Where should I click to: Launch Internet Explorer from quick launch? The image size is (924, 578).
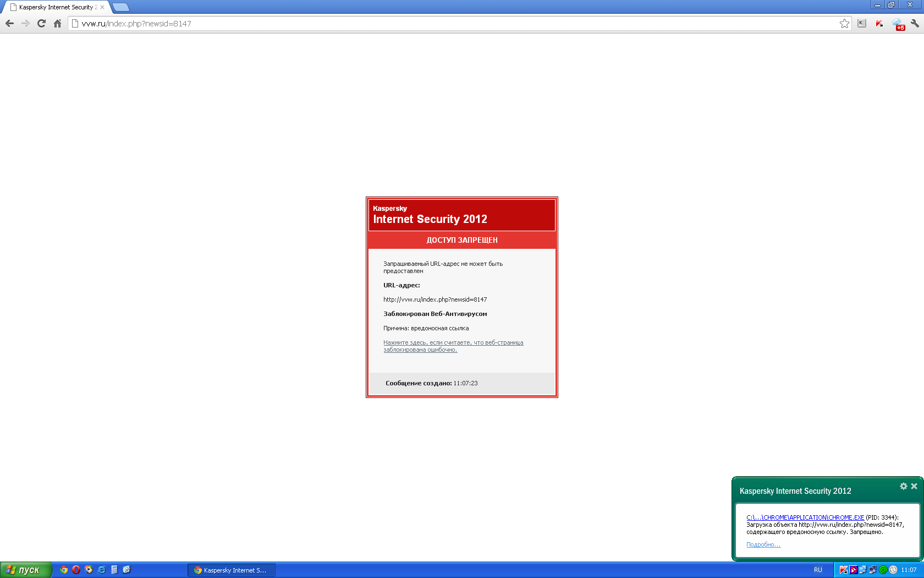point(102,570)
